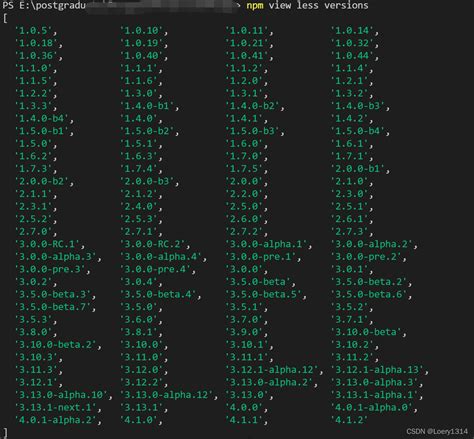
Task: Select version '2.6.1'
Action: (x=349, y=219)
